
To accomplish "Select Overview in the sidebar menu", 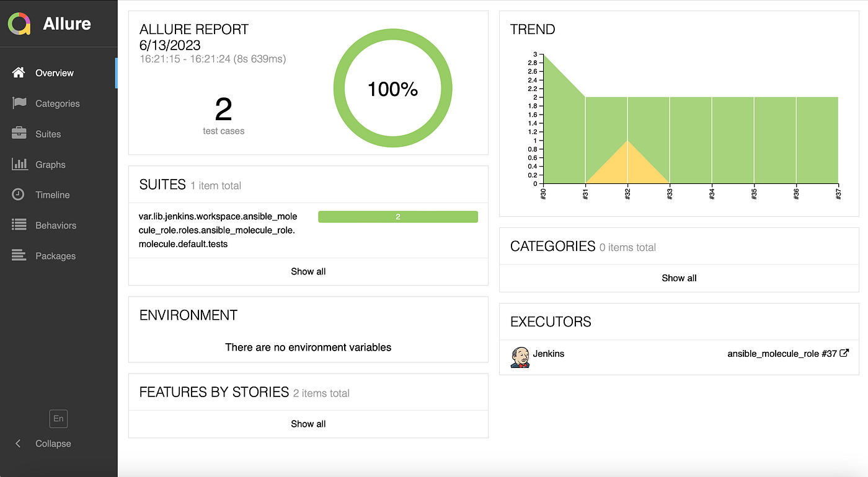I will tap(54, 72).
